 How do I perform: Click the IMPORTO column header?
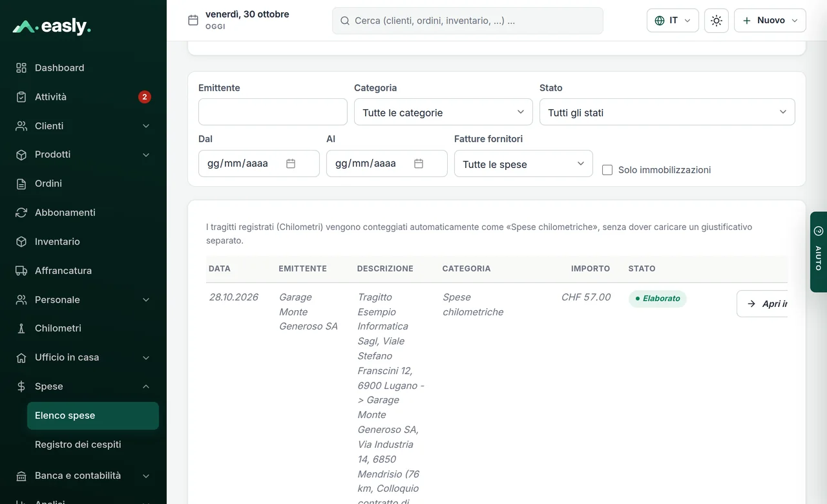click(x=591, y=268)
